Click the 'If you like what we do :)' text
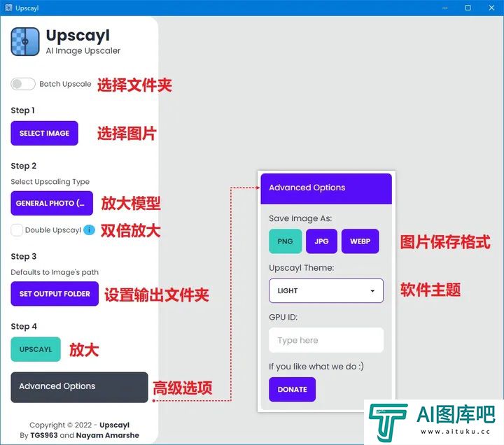Image resolution: width=504 pixels, height=445 pixels. click(316, 366)
